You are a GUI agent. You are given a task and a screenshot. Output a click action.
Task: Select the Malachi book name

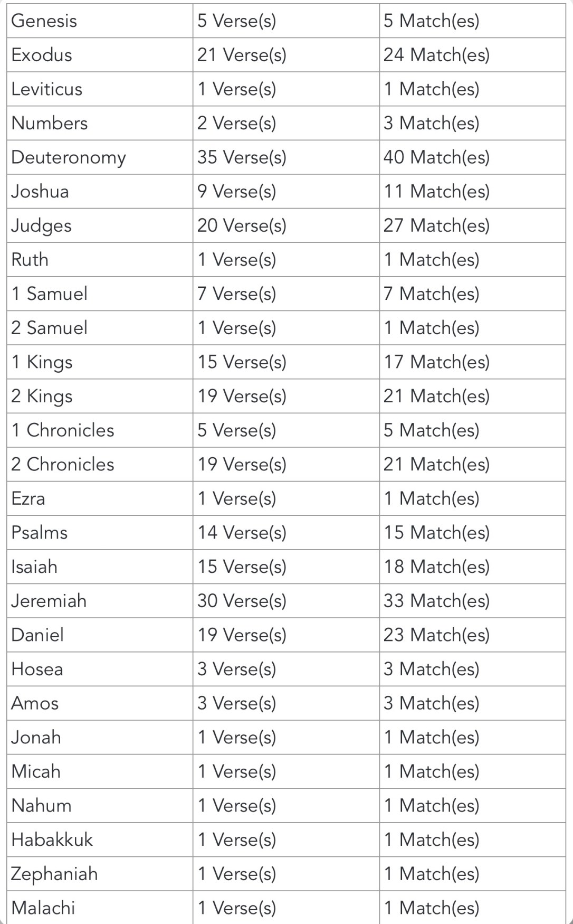[x=43, y=908]
